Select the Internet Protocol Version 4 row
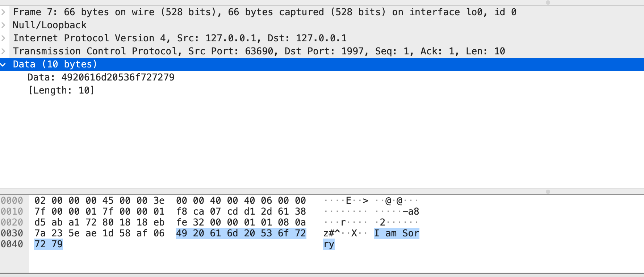This screenshot has height=277, width=644. [180, 38]
